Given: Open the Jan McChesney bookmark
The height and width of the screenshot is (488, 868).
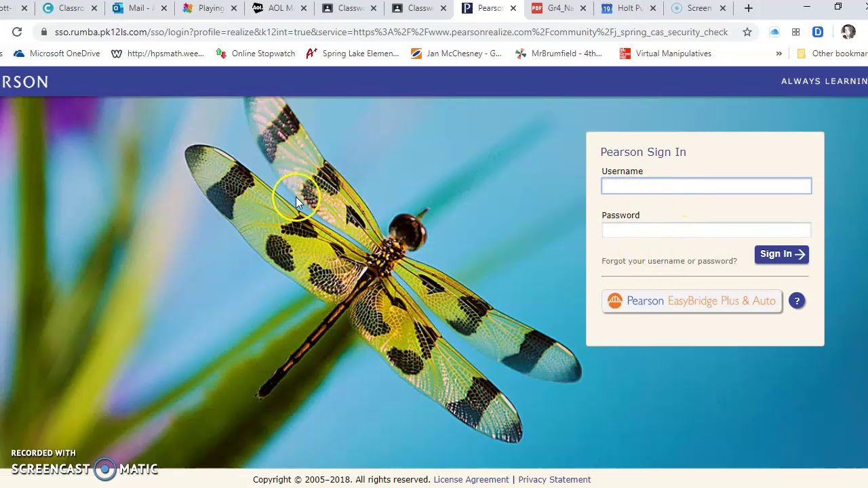Looking at the screenshot, I should tap(456, 54).
